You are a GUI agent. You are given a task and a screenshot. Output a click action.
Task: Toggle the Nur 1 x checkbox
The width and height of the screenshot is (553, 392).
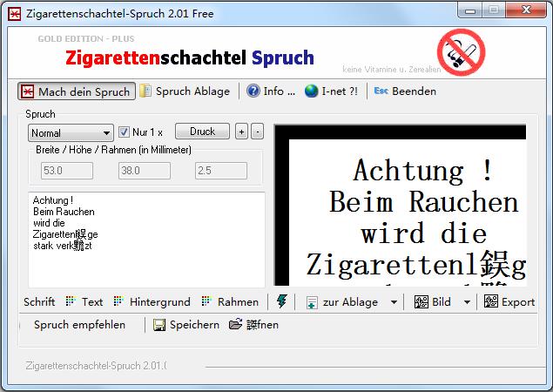124,132
